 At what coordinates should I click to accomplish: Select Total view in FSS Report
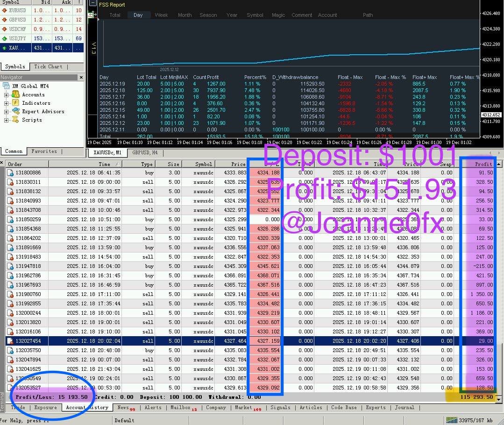point(115,15)
